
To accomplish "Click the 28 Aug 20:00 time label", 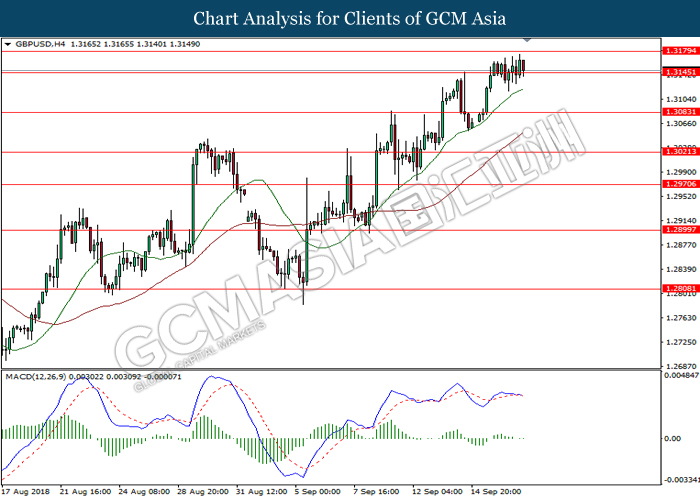I will coord(203,492).
